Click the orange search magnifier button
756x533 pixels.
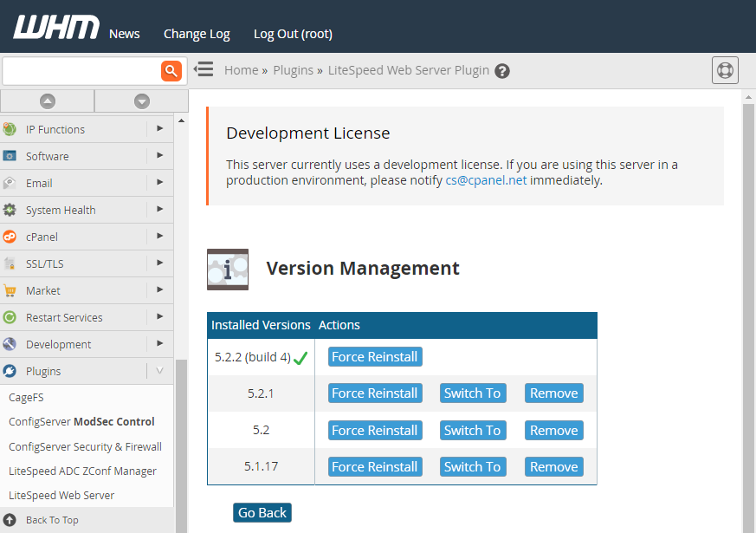coord(171,71)
